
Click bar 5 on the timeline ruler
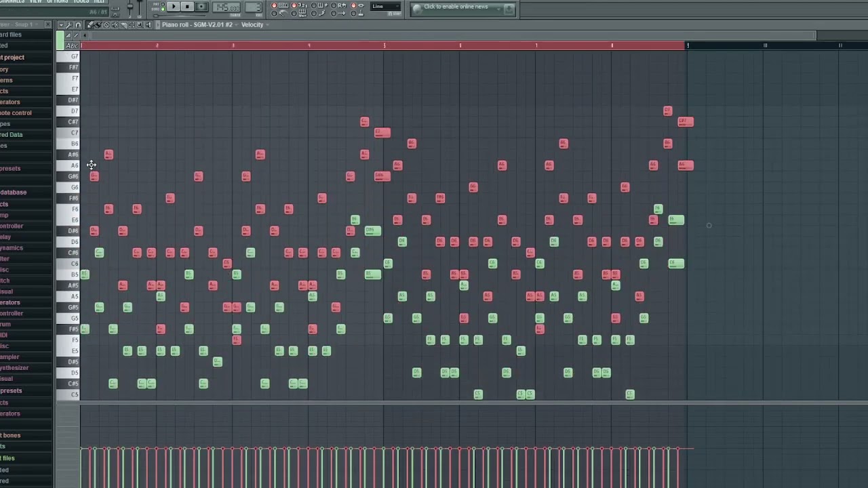384,45
